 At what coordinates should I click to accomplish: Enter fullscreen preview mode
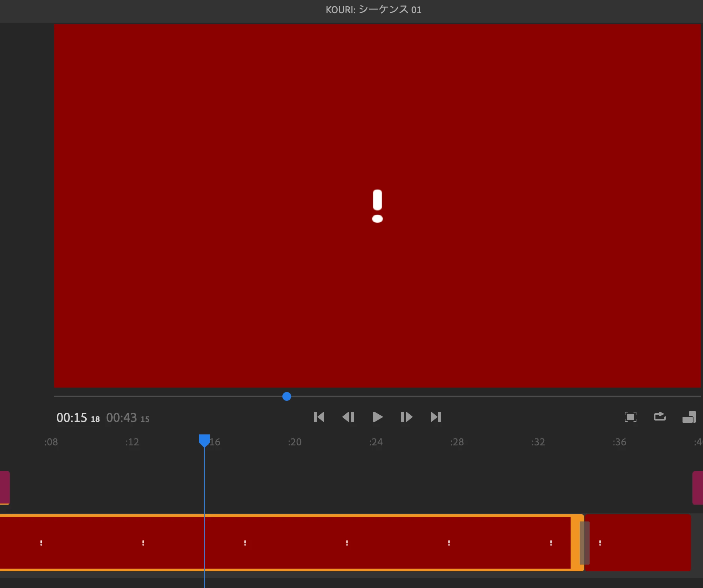[x=630, y=417]
